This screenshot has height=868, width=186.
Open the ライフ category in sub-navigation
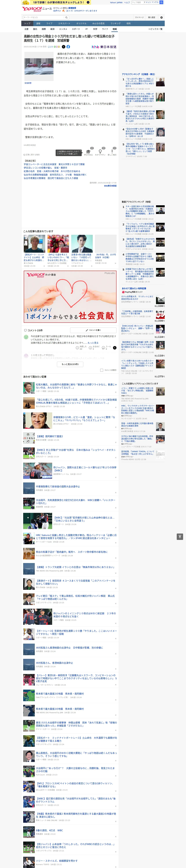[x=105, y=29]
